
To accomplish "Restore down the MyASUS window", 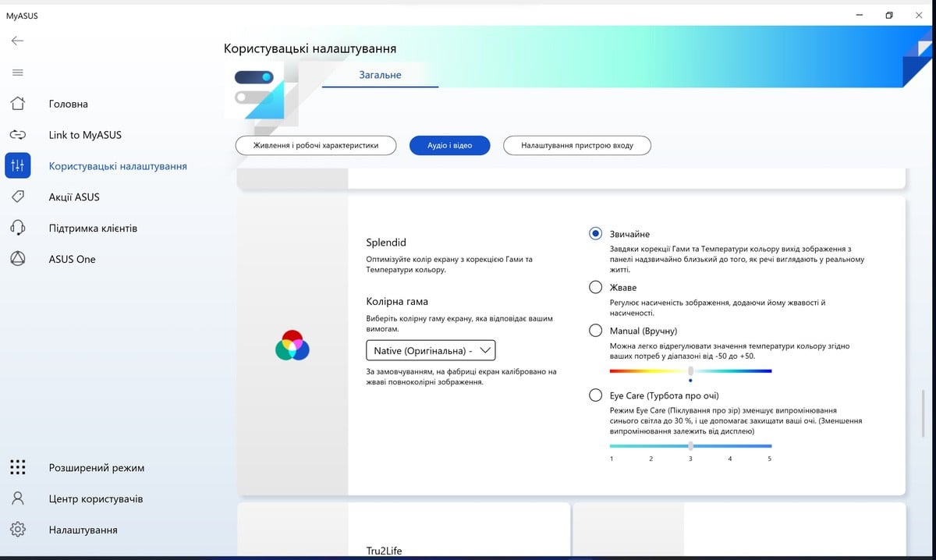I will pyautogui.click(x=889, y=15).
